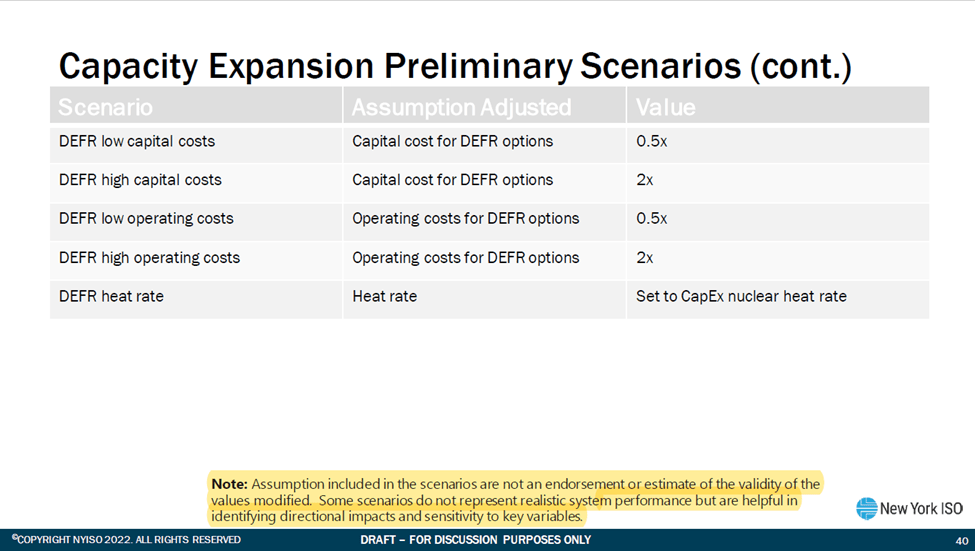Click 'Draft – For Discussion Purposes Only' footer
This screenshot has height=551, width=975.
pos(475,540)
